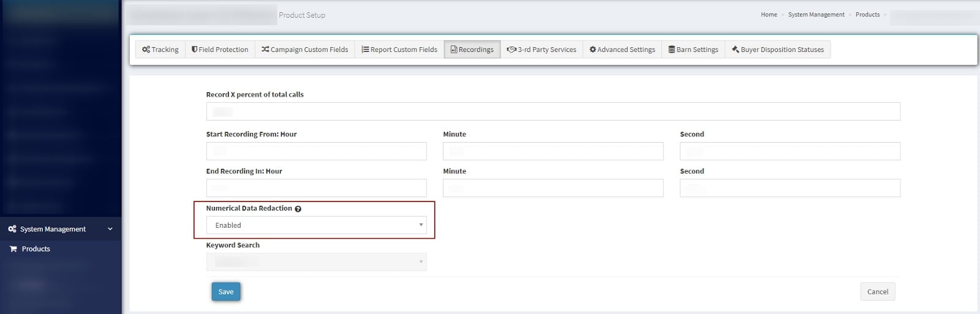The width and height of the screenshot is (980, 314).
Task: Click the shopping cart Products icon in sidebar
Action: (13, 249)
